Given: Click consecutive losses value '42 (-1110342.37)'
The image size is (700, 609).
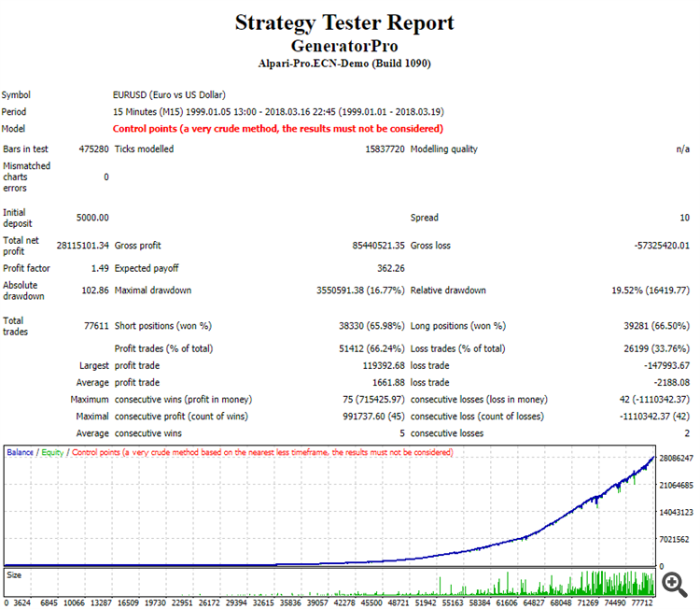Looking at the screenshot, I should tap(654, 400).
